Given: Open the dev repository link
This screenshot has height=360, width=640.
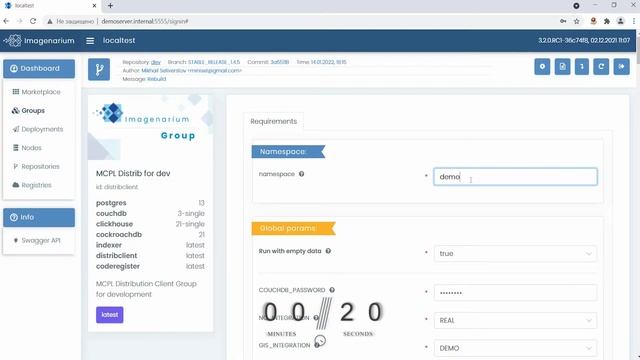Looking at the screenshot, I should 156,62.
